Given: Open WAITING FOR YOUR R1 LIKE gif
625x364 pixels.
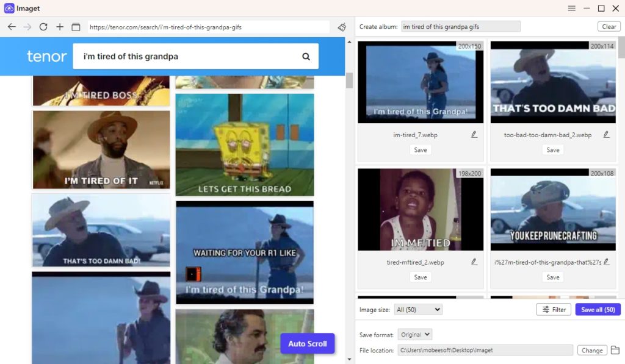Looking at the screenshot, I should pos(245,252).
